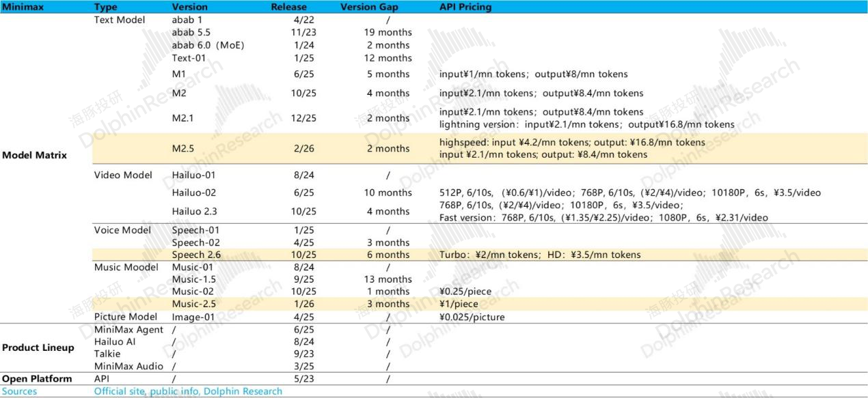Select the "1/24" release date
The width and height of the screenshot is (868, 398).
click(x=303, y=45)
